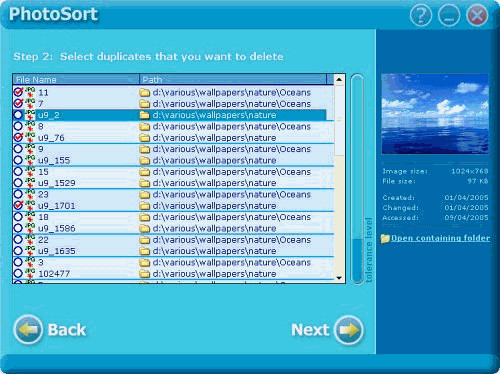Click the JPG icon of file u9_1529

tap(30, 183)
